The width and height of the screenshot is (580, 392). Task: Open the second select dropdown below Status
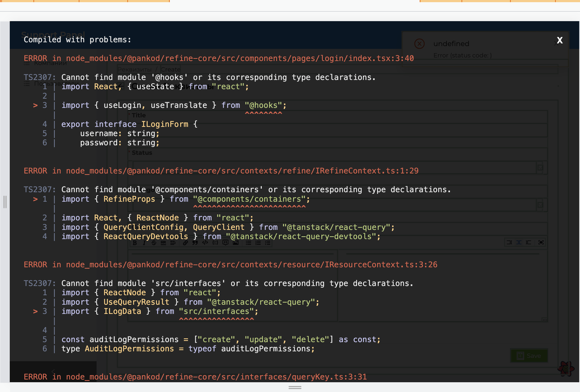pos(540,205)
